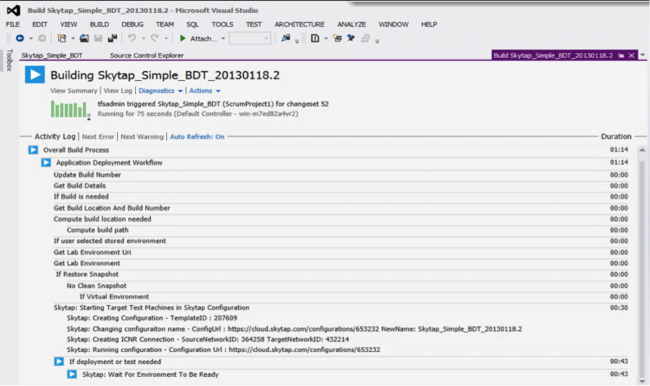Open the FILE menu
Image resolution: width=650 pixels, height=386 pixels.
coord(12,24)
